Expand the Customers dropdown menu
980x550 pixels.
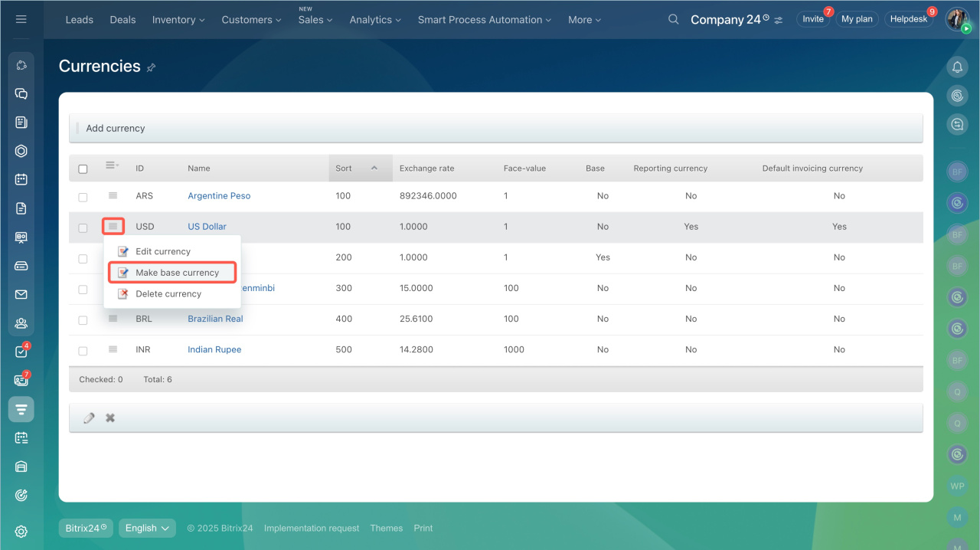pyautogui.click(x=251, y=20)
